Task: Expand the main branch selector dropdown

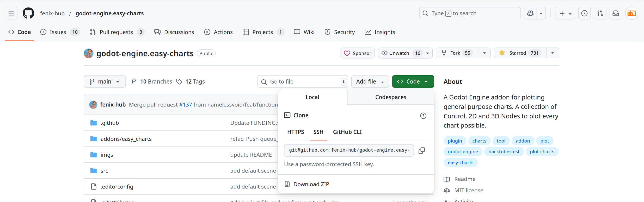Action: pos(105,82)
